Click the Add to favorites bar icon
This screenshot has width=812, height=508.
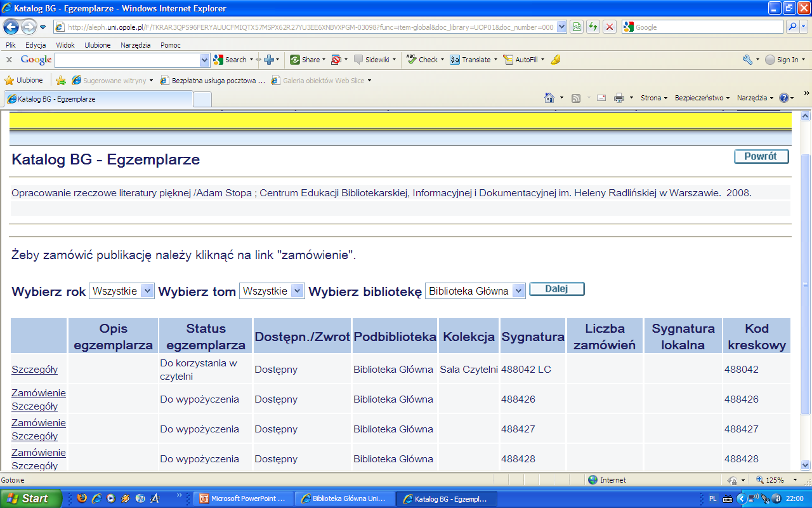click(x=61, y=80)
